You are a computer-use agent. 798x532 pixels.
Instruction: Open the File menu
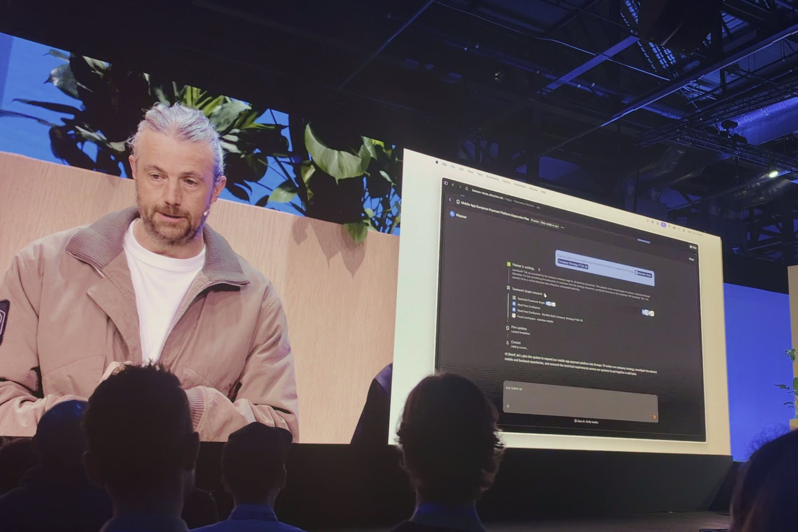coord(453,167)
